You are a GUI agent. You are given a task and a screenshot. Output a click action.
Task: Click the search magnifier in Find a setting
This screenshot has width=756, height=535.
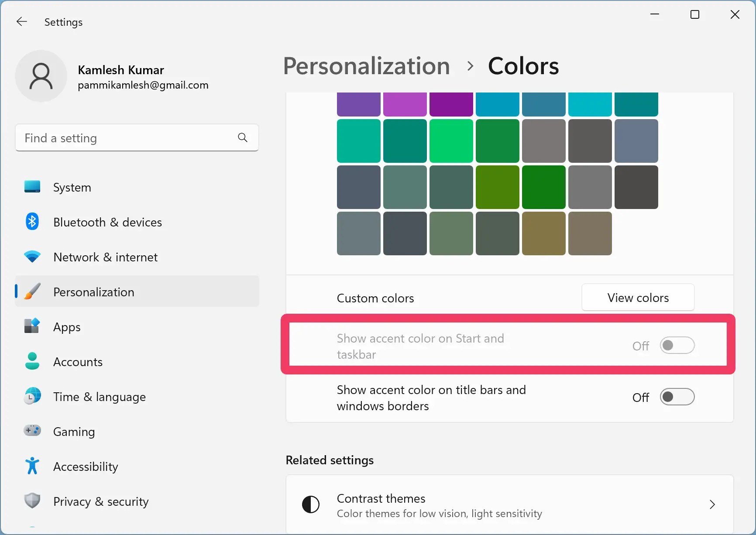pyautogui.click(x=243, y=137)
